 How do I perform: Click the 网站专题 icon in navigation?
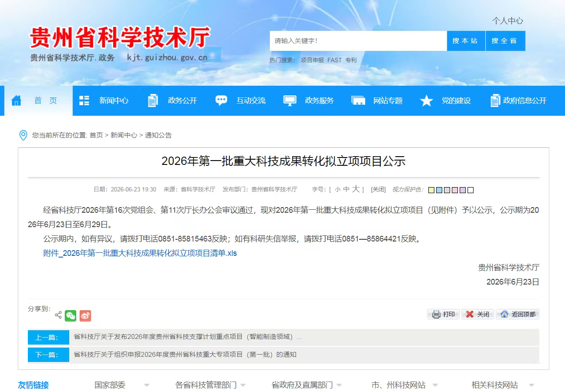pyautogui.click(x=358, y=101)
